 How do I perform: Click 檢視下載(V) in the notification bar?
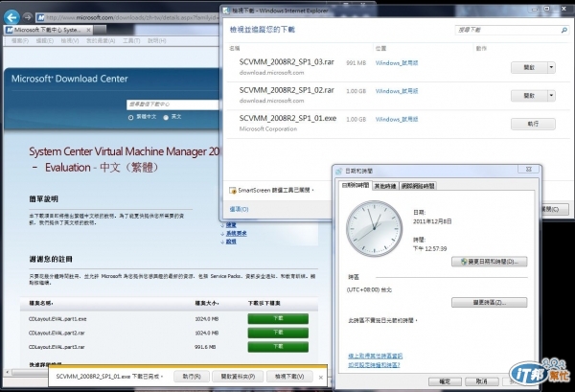289,377
